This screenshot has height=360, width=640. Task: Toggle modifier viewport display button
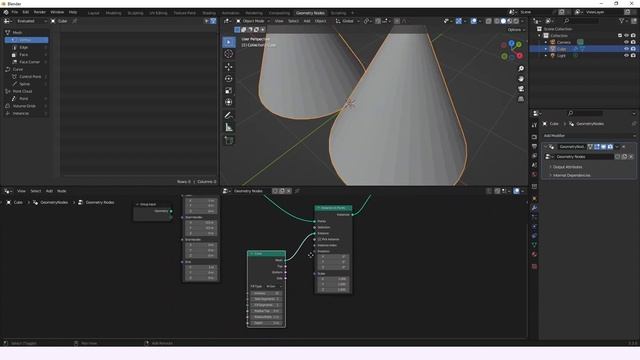pos(603,147)
